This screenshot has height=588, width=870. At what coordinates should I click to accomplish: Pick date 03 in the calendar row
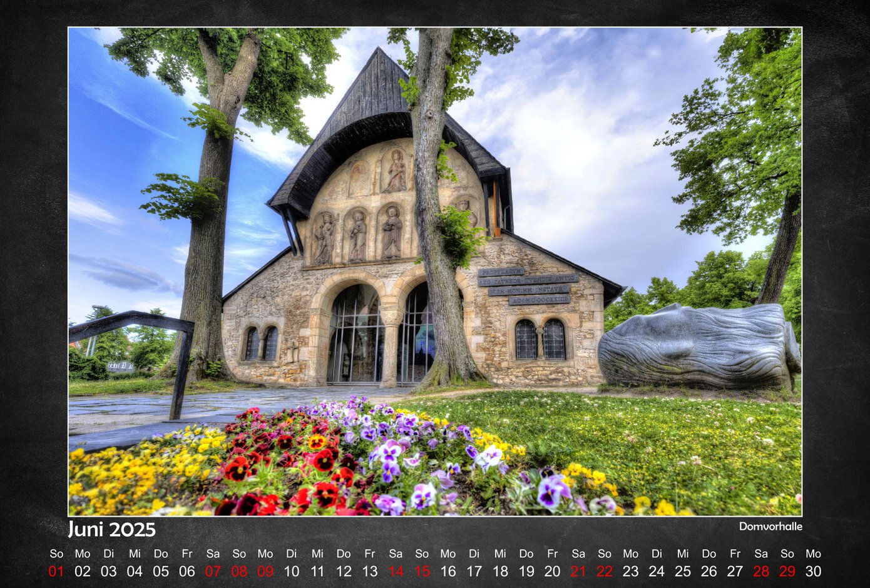pos(109,571)
